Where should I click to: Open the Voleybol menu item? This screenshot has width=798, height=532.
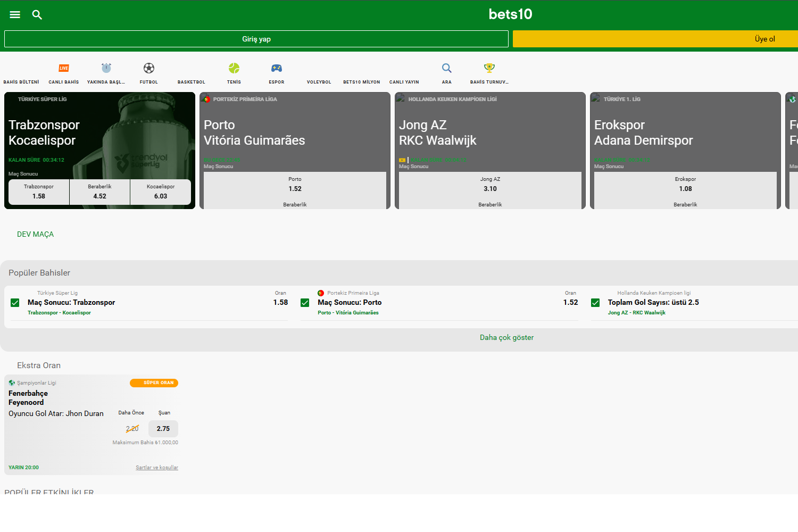click(319, 82)
